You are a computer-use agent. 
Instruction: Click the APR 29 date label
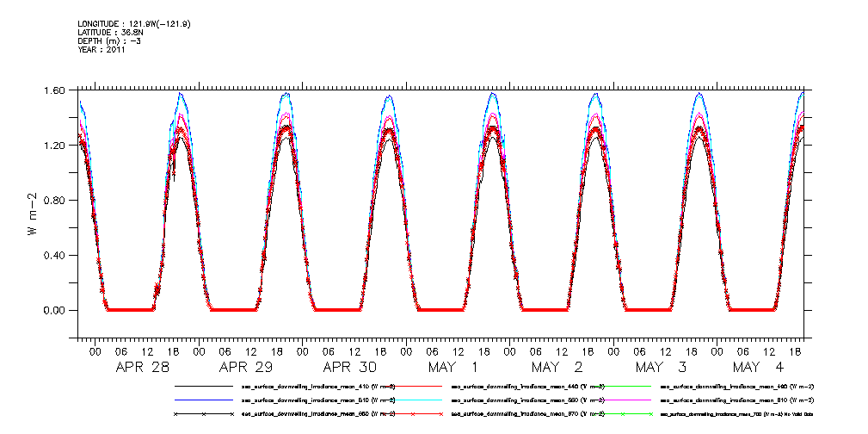point(246,367)
